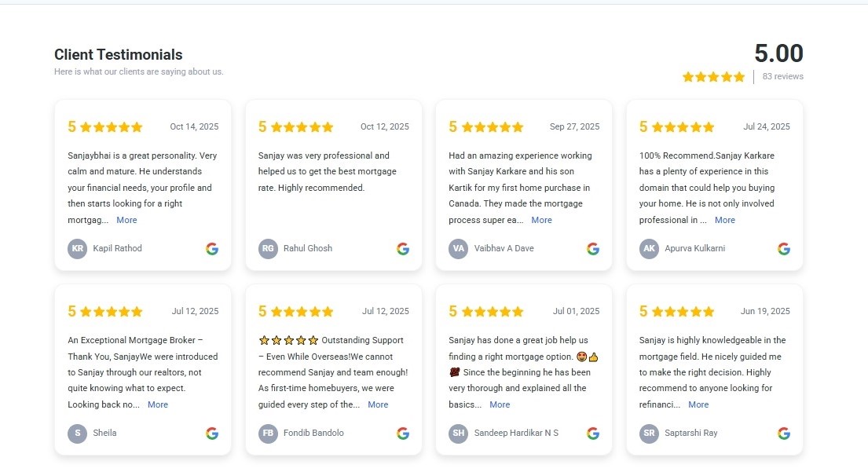Open More link in Saptarshi Ray's review
Image resolution: width=868 pixels, height=472 pixels.
point(698,405)
